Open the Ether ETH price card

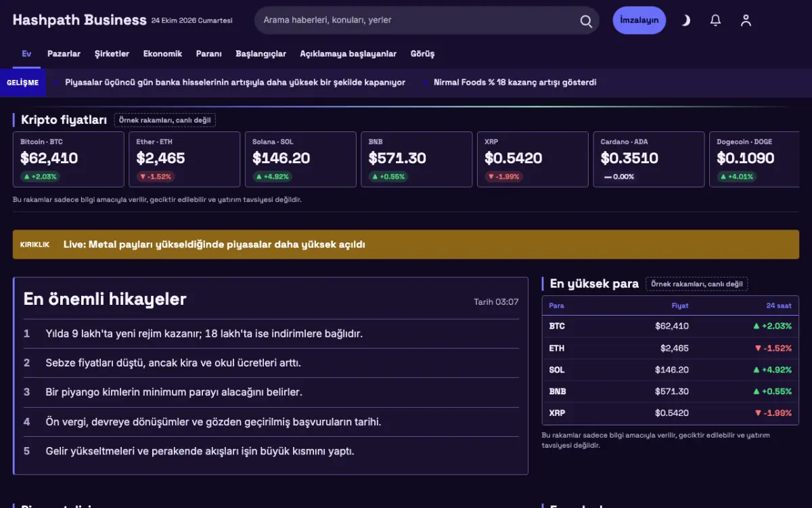point(185,159)
